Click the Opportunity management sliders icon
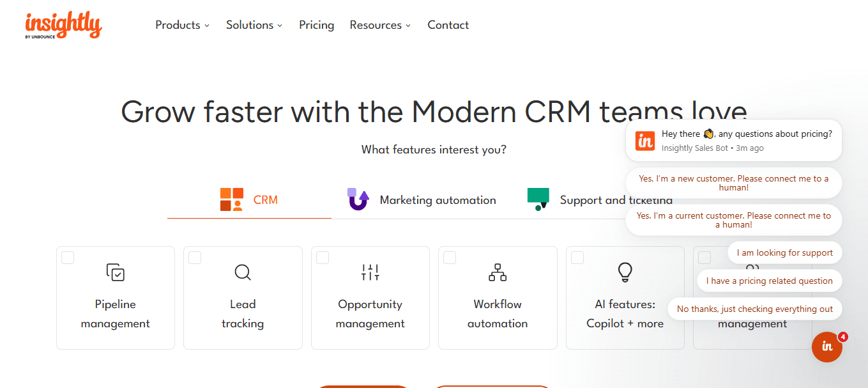Viewport: 868px width, 388px height. point(370,272)
